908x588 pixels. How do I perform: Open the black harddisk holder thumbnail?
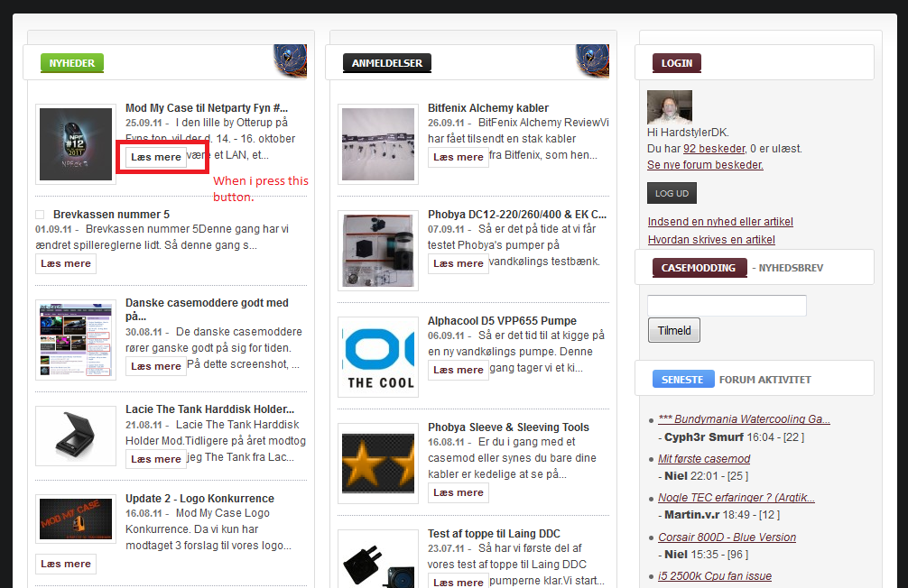point(76,436)
